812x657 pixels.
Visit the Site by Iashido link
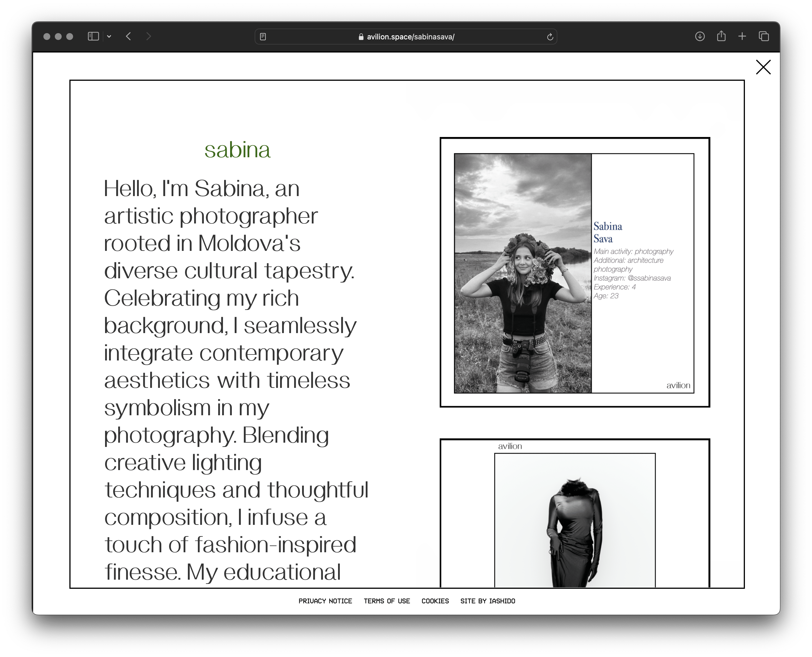click(488, 601)
